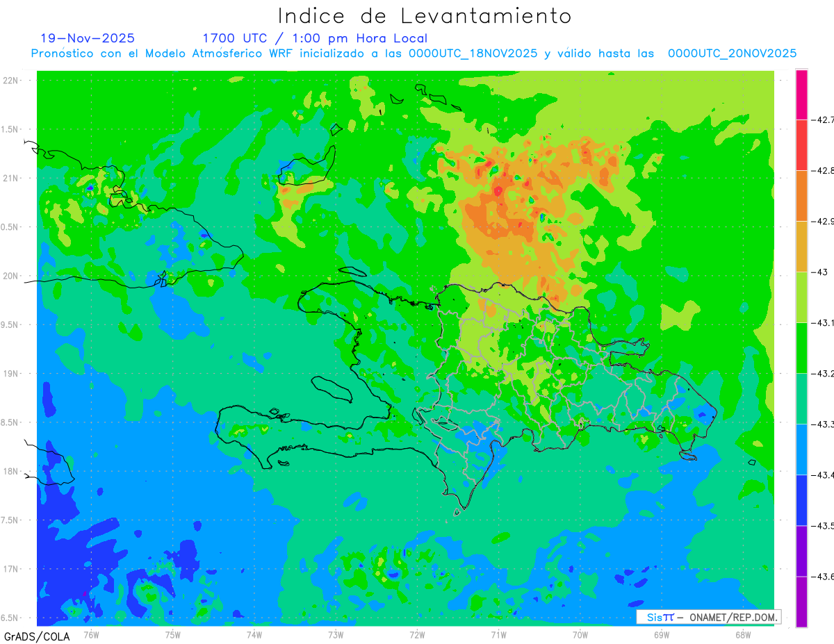Click the 17N latitude label
The image size is (834, 644).
tap(12, 569)
